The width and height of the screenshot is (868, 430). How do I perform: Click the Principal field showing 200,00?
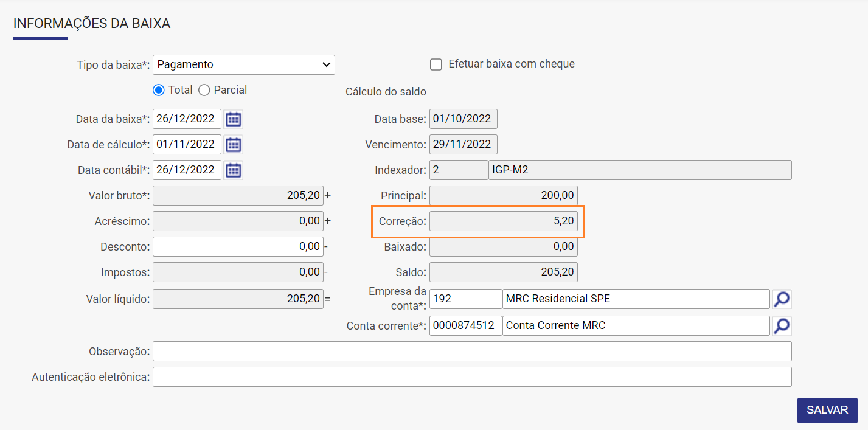pos(504,196)
